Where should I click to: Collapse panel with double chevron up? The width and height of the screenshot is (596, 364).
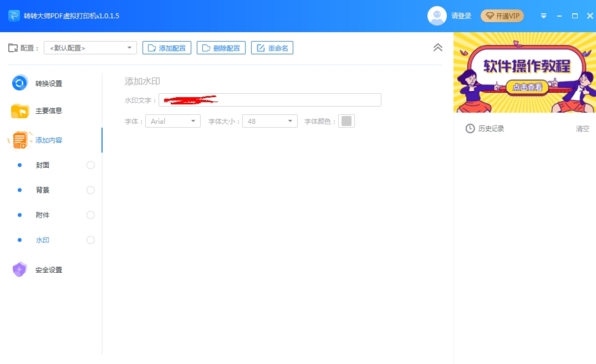[438, 47]
